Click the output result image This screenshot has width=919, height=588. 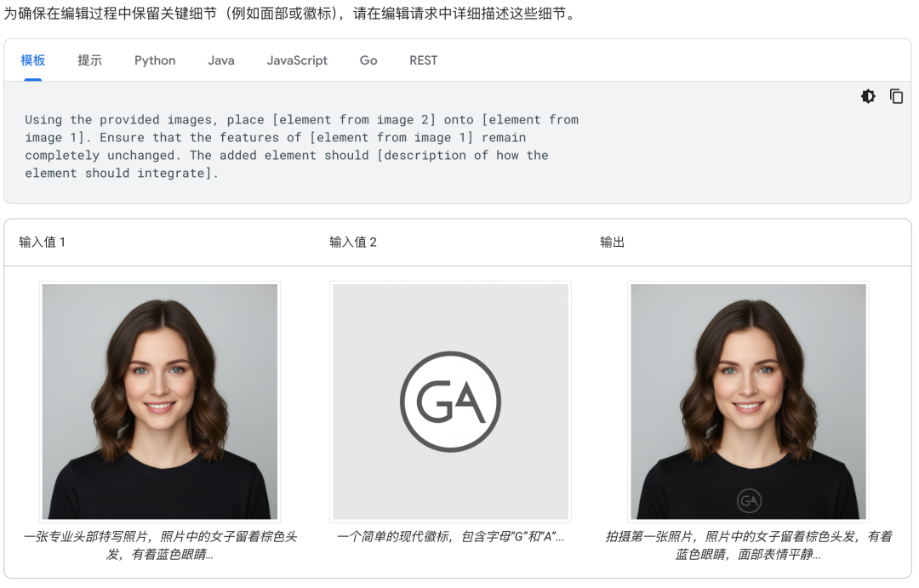pos(748,400)
